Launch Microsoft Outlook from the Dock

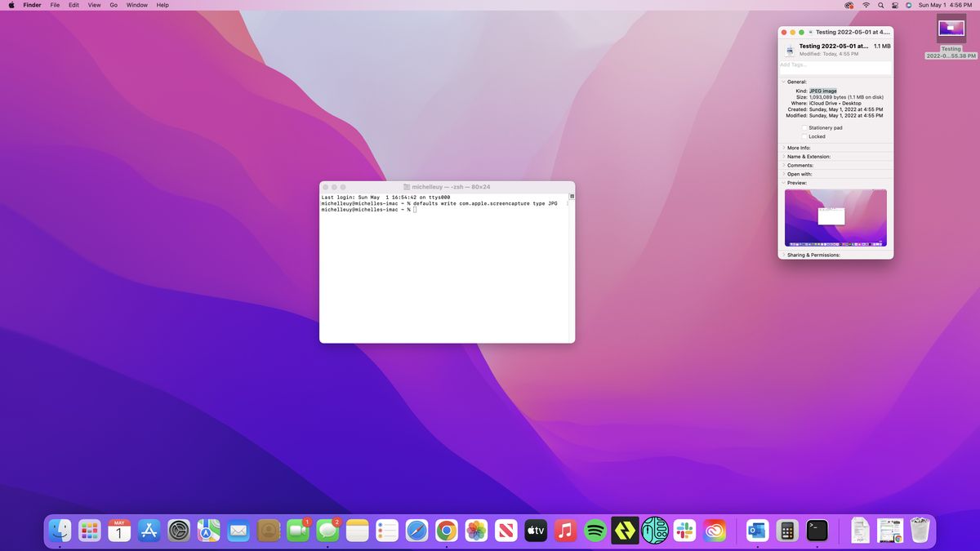point(756,530)
